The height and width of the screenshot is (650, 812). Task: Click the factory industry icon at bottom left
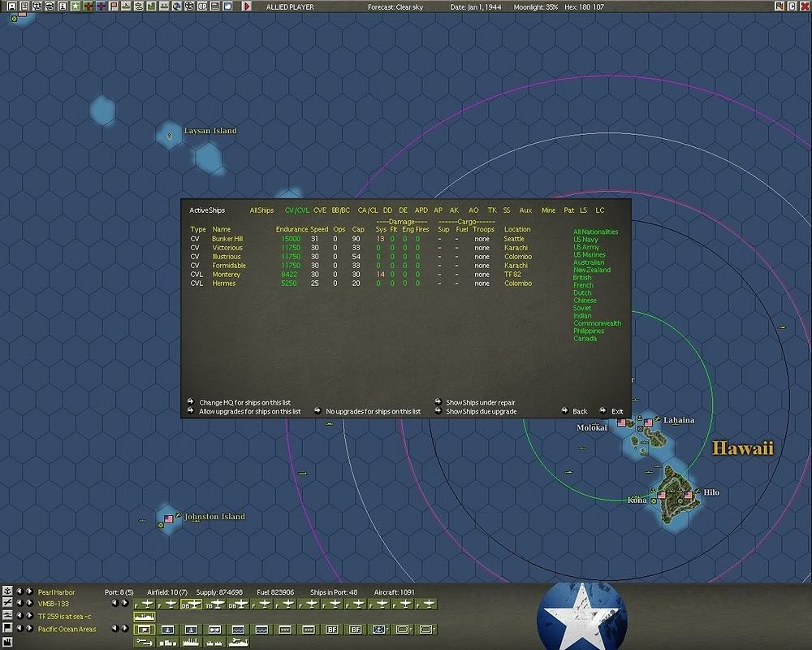[x=7, y=642]
